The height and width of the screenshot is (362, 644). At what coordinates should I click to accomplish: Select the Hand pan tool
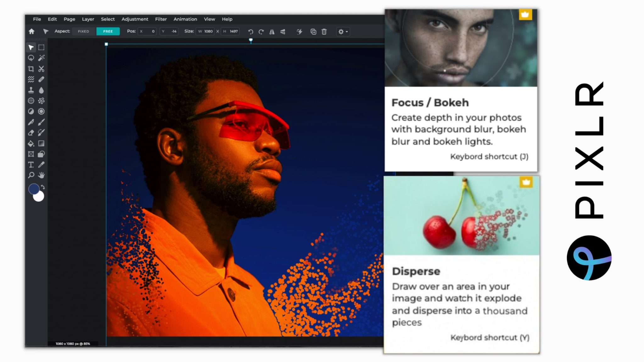[42, 175]
